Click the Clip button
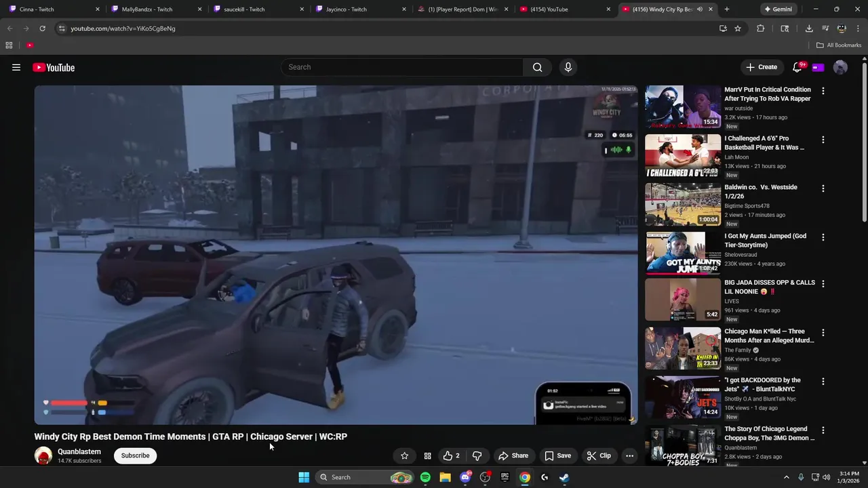The height and width of the screenshot is (488, 868). 599,455
